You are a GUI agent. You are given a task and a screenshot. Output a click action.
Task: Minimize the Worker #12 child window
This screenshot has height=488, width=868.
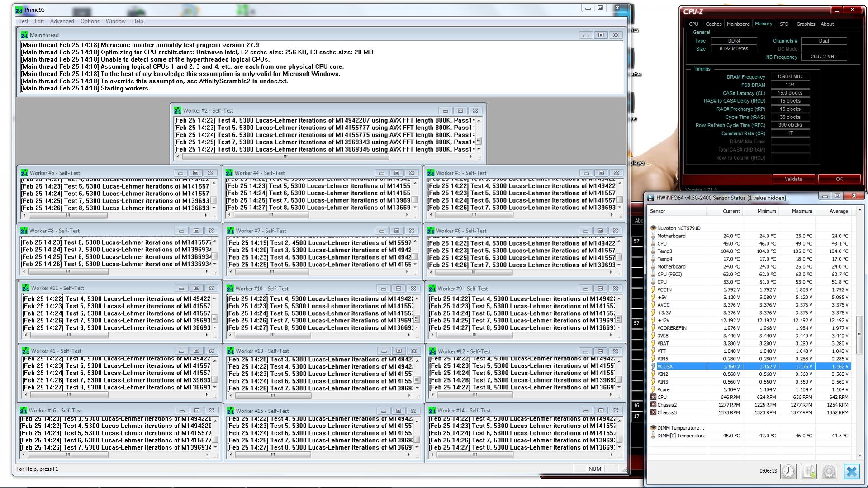(x=585, y=351)
